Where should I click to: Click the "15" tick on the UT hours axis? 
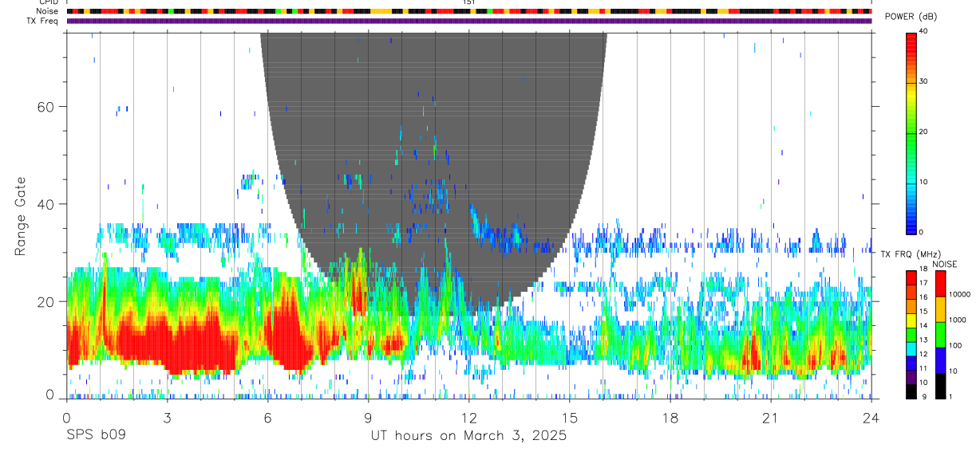(569, 418)
